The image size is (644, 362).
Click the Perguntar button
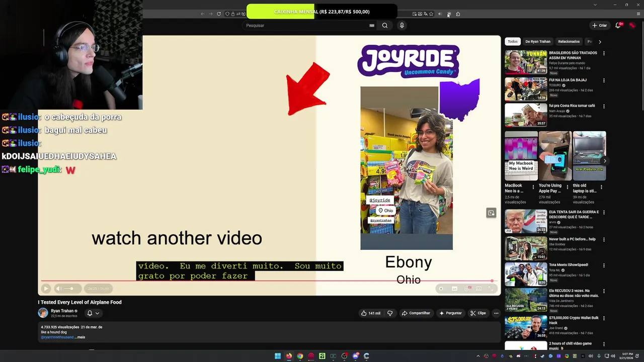coord(450,313)
